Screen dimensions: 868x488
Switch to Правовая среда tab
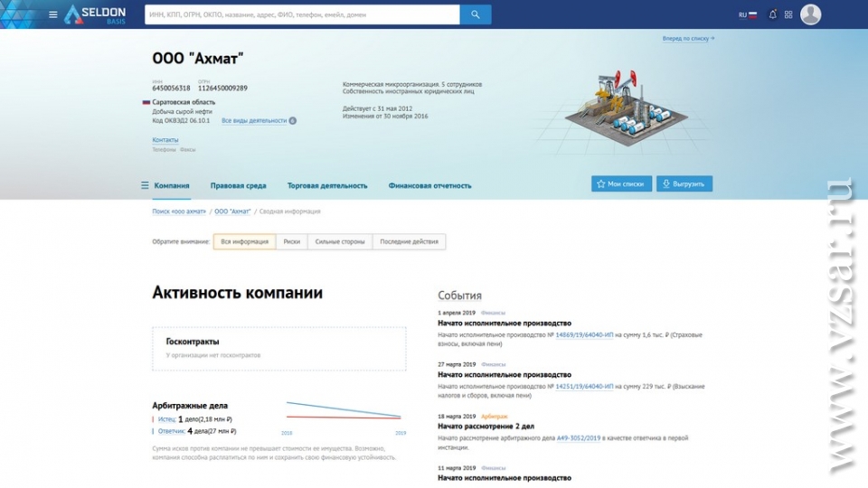(238, 185)
